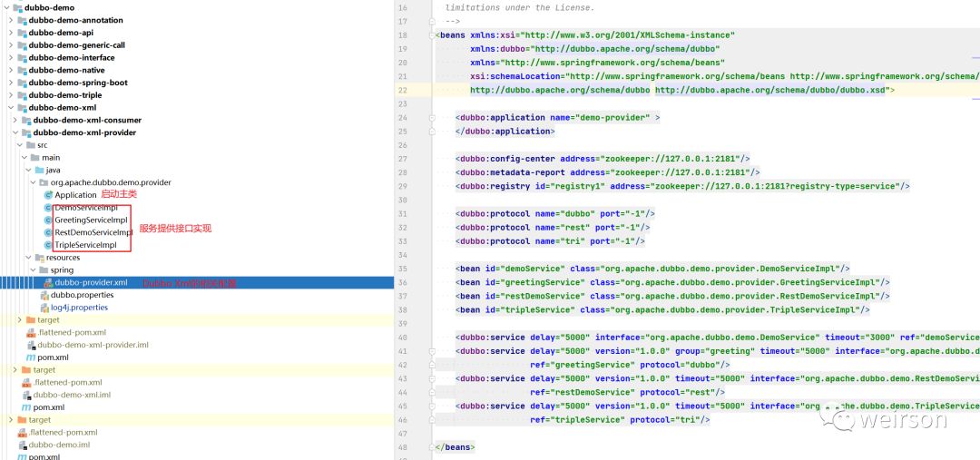Click the TripleServiceImpl class icon
Viewport: 980px width, 460px height.
click(47, 245)
